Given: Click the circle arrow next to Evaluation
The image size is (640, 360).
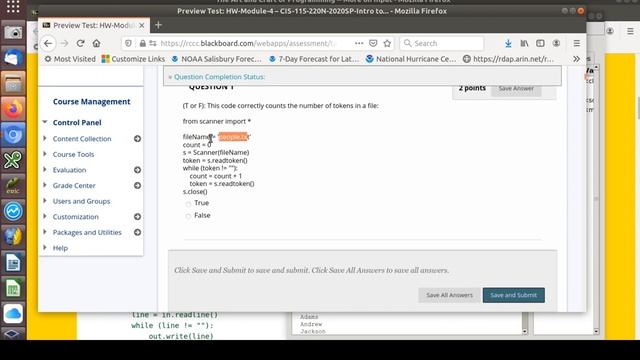Looking at the screenshot, I should [x=138, y=170].
